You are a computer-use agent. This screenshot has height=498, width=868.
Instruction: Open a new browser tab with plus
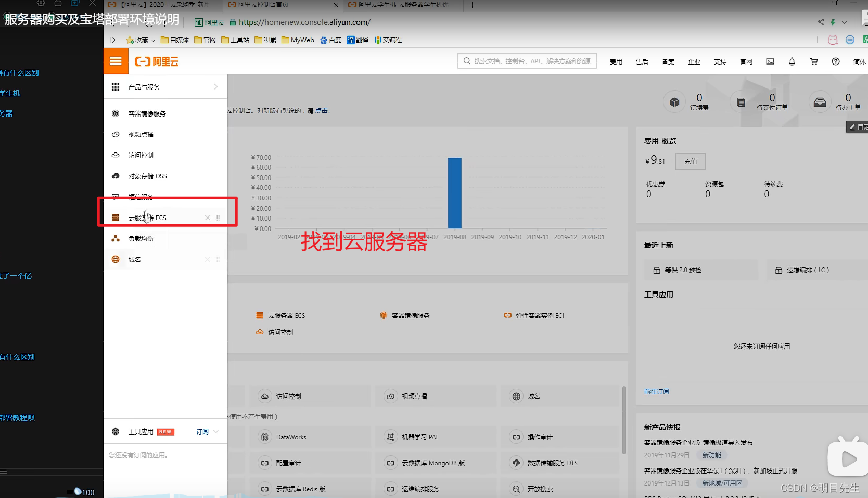(x=472, y=5)
